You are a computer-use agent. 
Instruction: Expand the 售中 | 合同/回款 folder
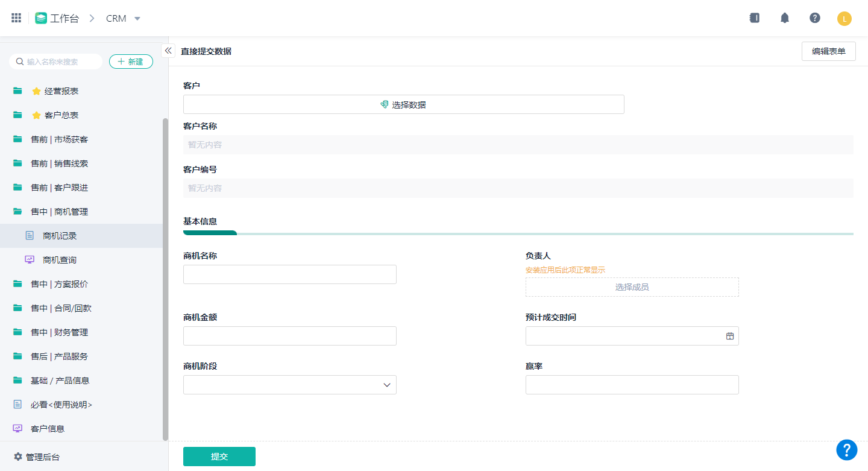(81, 308)
